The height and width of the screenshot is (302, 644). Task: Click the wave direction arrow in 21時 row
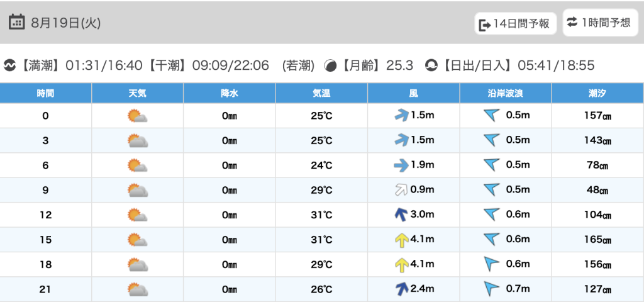pyautogui.click(x=491, y=288)
